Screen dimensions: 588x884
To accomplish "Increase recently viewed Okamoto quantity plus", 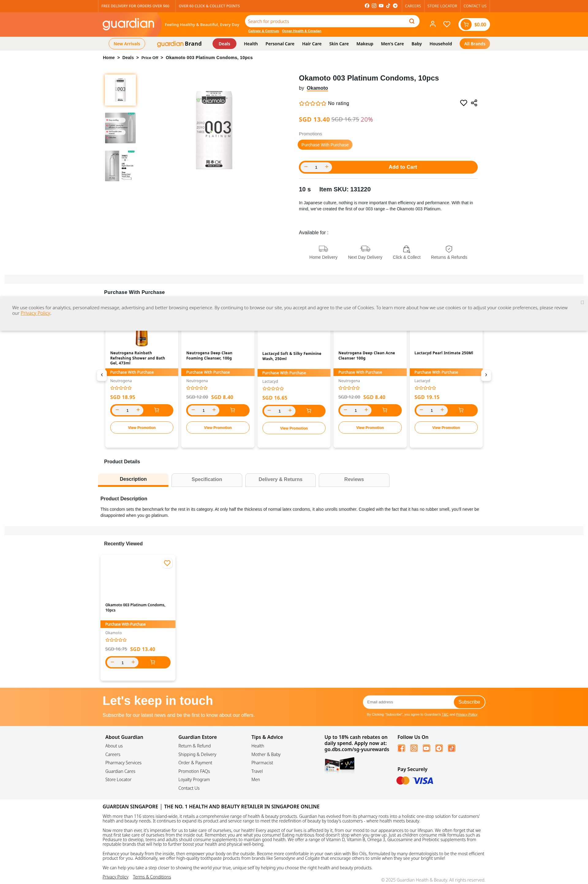I will tap(133, 662).
